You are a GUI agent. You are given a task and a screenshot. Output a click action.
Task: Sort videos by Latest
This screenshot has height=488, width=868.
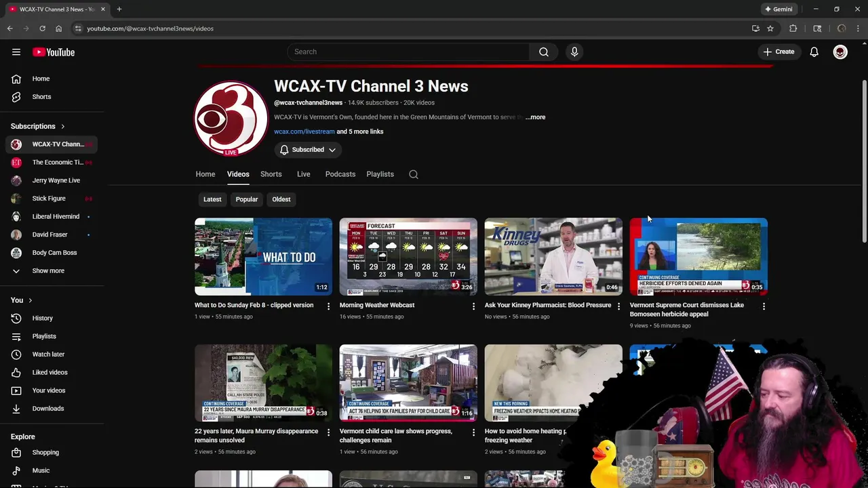212,199
